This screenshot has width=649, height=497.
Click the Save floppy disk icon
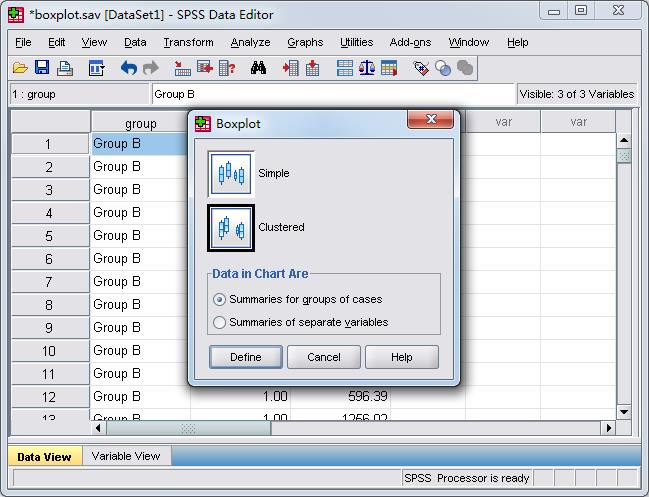42,68
